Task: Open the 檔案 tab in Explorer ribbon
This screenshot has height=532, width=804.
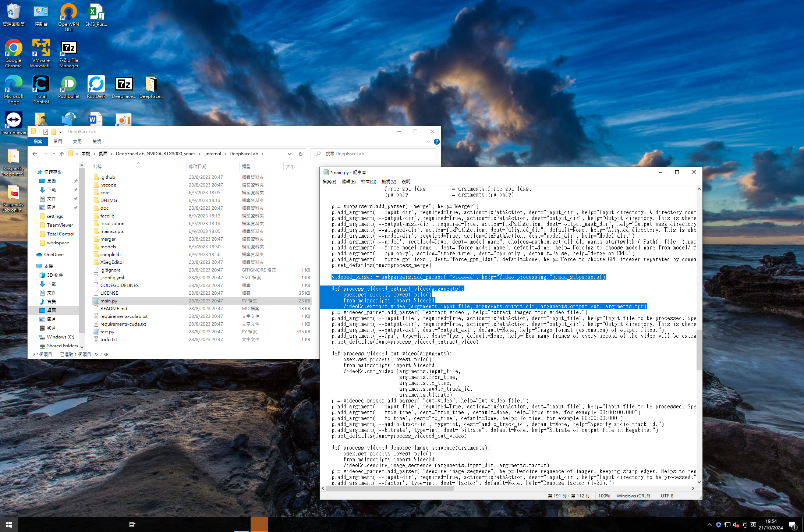Action: click(38, 142)
